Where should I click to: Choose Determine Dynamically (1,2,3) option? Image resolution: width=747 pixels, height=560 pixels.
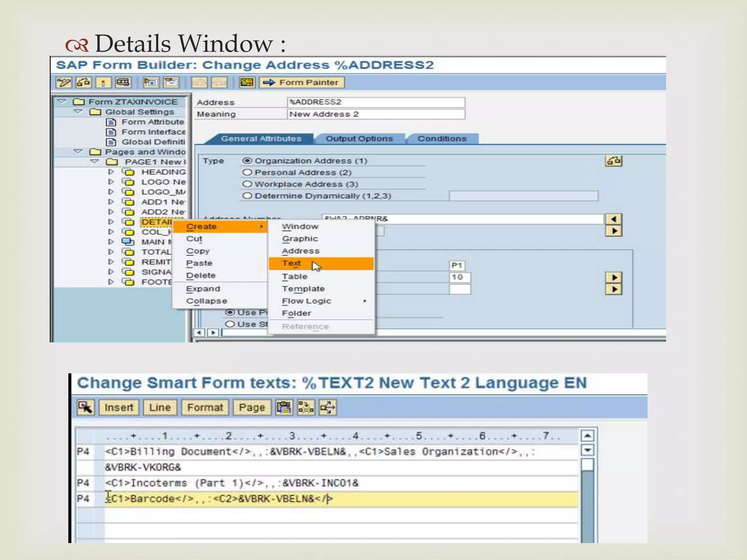click(x=247, y=196)
